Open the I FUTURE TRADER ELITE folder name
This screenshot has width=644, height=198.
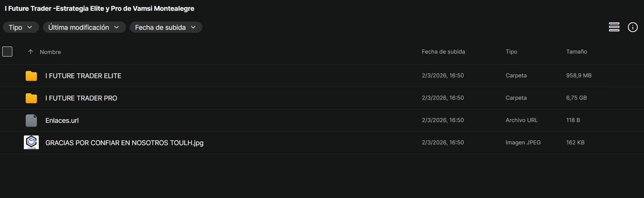tap(83, 76)
